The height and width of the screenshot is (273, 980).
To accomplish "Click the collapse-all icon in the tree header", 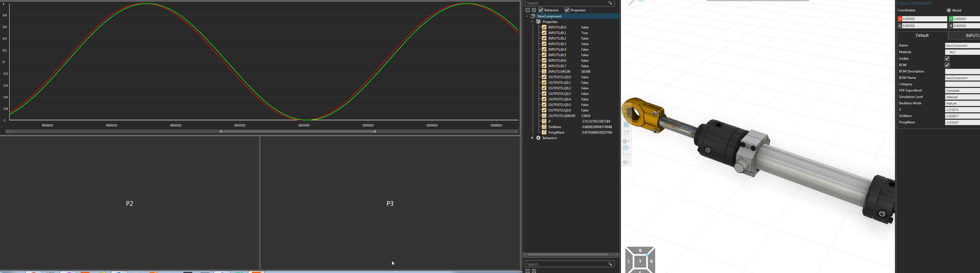I will click(527, 10).
